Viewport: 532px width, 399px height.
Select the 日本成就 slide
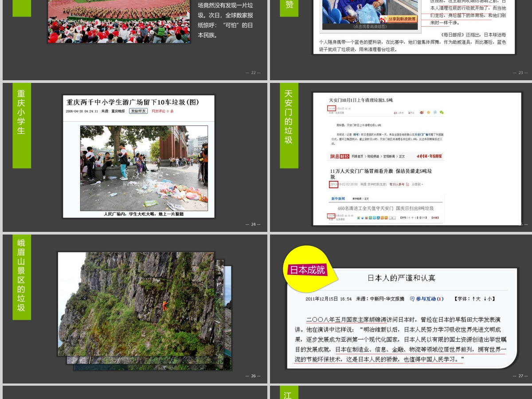[400, 309]
